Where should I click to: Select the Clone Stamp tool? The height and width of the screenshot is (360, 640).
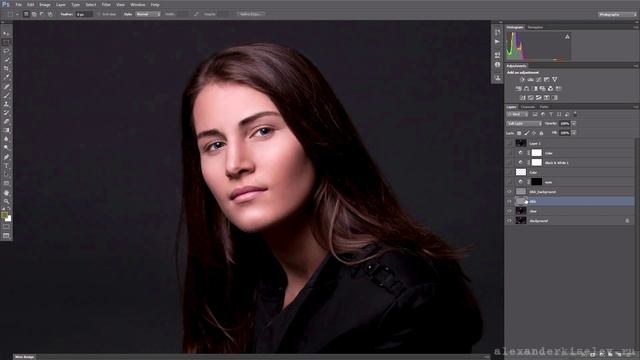click(x=6, y=104)
